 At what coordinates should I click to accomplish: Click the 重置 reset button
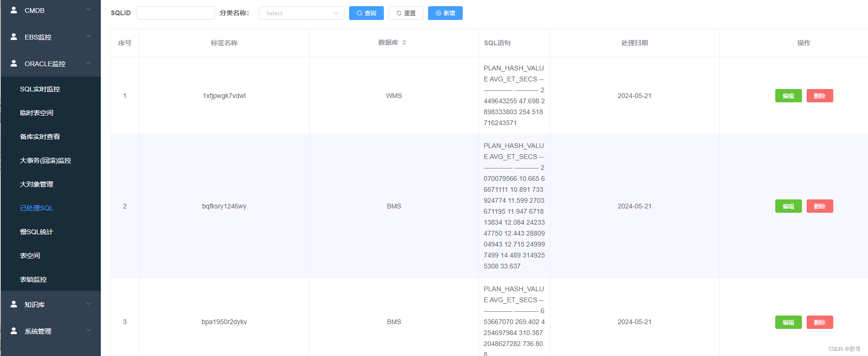(406, 13)
